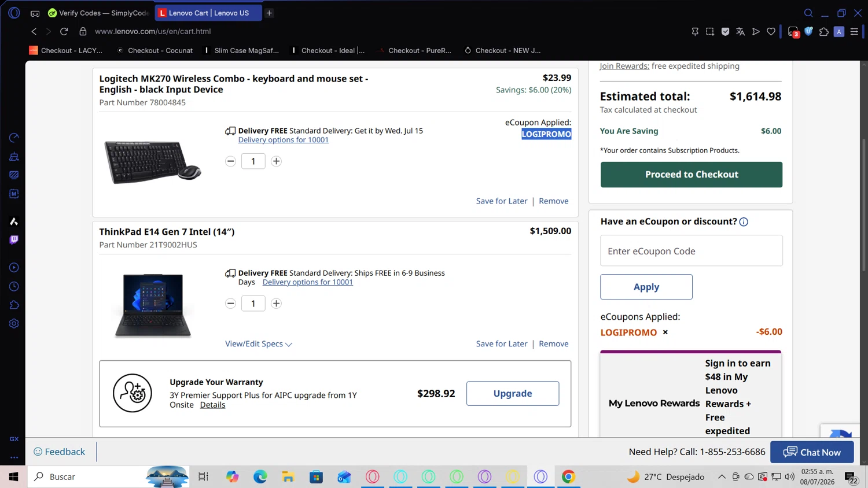Viewport: 868px width, 488px height.
Task: Open the extensions puzzle icon in toolbar
Action: pyautogui.click(x=824, y=32)
